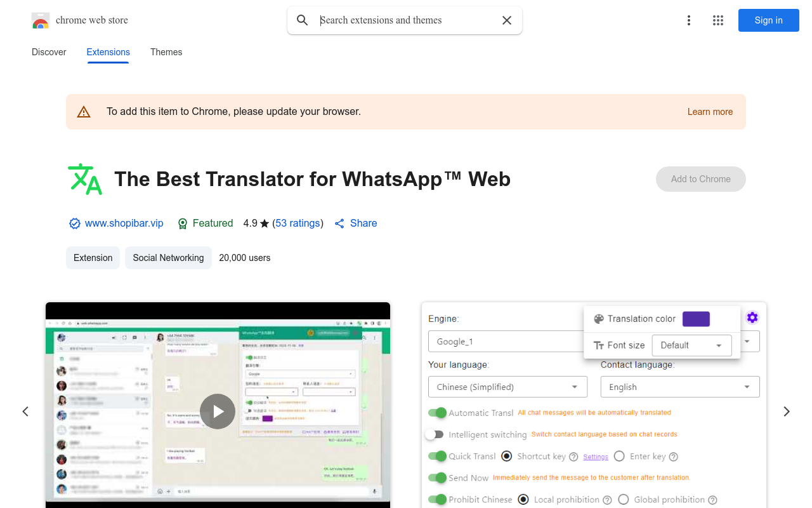Open the www.shopibar.vip publisher link
The width and height of the screenshot is (812, 508).
[x=124, y=224]
